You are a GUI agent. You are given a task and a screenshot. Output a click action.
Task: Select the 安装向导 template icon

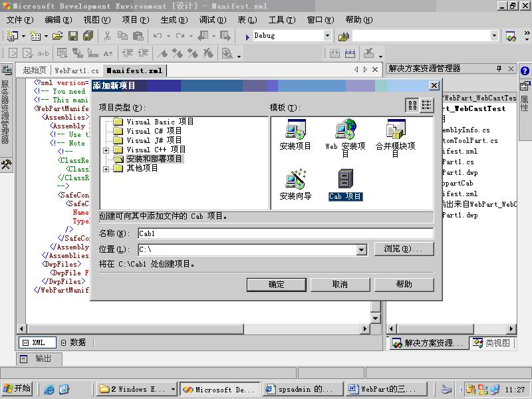[x=295, y=185]
